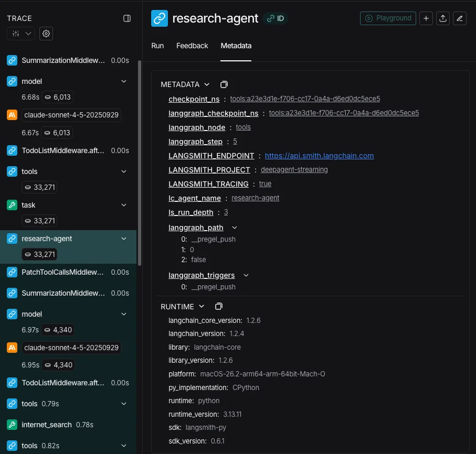Collapse the research-agent trace node
The height and width of the screenshot is (454, 476).
(123, 239)
